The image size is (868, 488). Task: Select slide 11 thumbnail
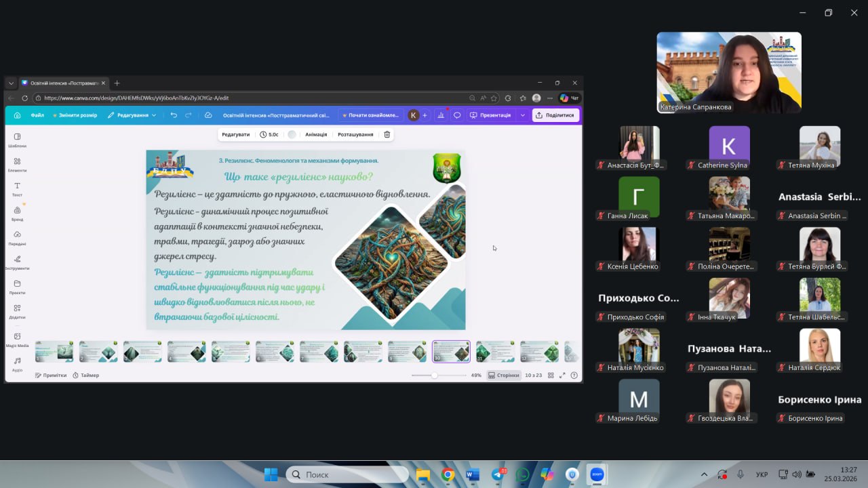[x=495, y=351]
